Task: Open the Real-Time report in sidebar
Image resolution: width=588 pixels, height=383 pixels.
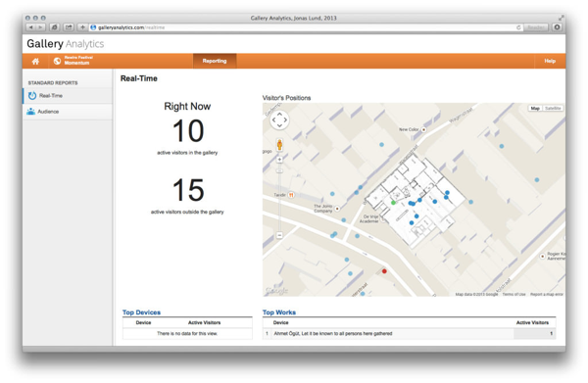Action: [x=68, y=96]
